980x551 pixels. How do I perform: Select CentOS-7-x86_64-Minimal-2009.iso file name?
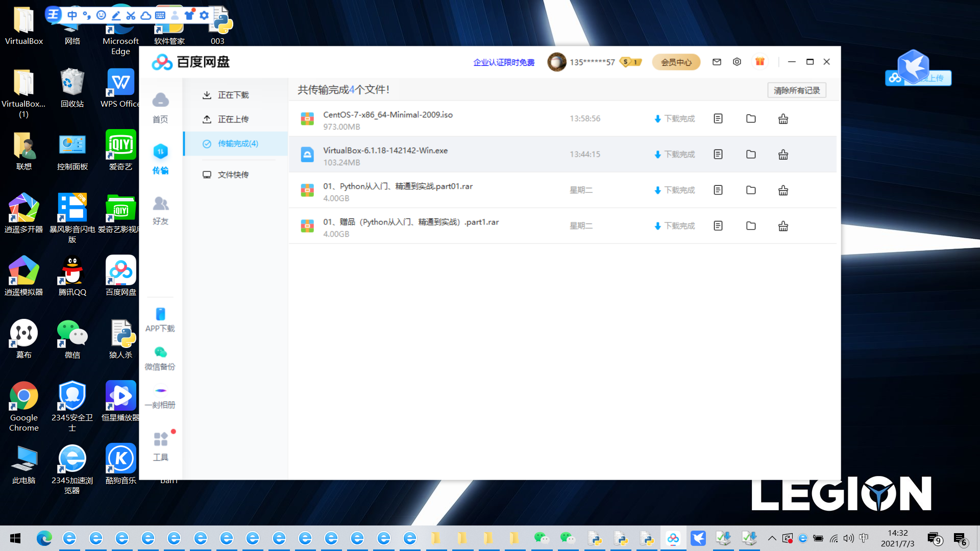tap(388, 115)
